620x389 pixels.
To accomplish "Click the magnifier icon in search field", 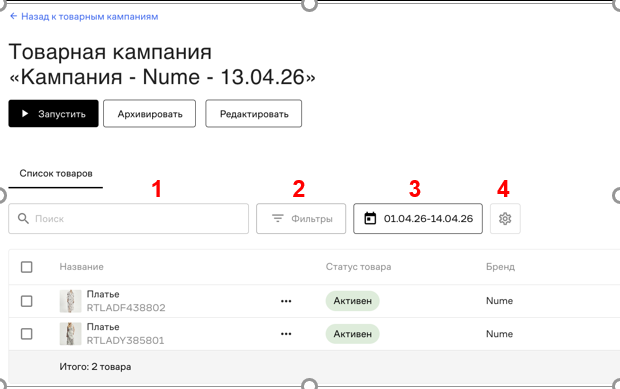I will (x=23, y=219).
